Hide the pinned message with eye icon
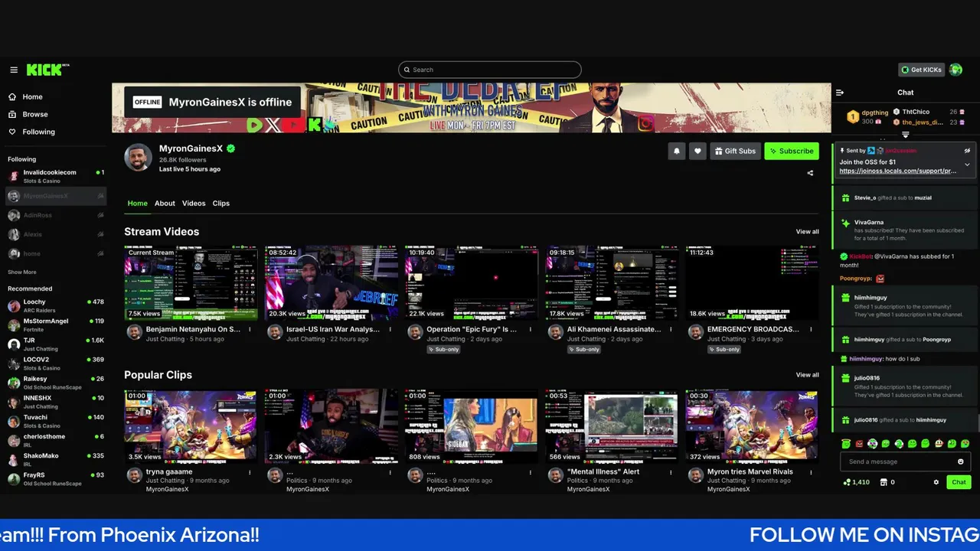Viewport: 980px width, 551px height. [967, 151]
